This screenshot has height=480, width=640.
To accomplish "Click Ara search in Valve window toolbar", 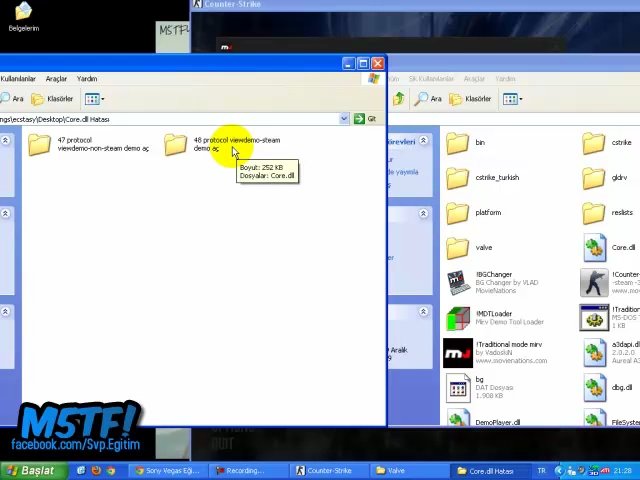I will pos(428,99).
